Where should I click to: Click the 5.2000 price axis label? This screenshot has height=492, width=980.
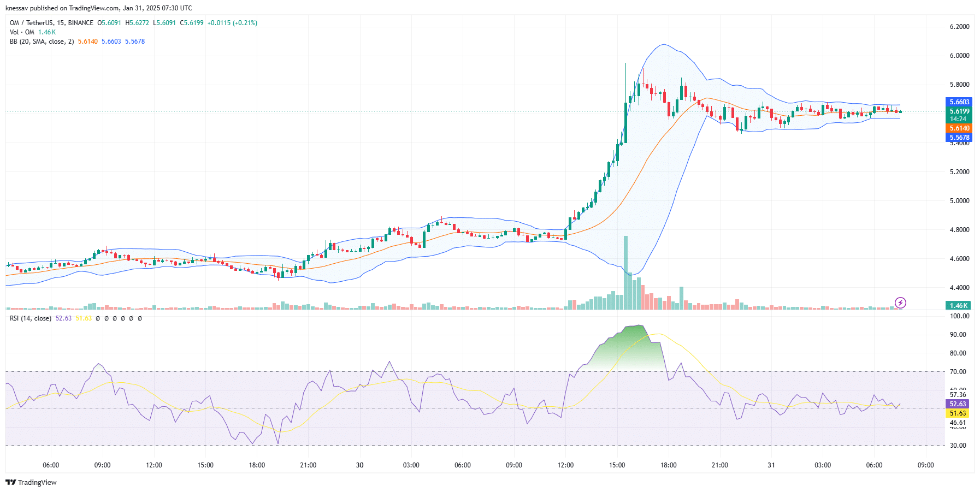click(x=960, y=172)
